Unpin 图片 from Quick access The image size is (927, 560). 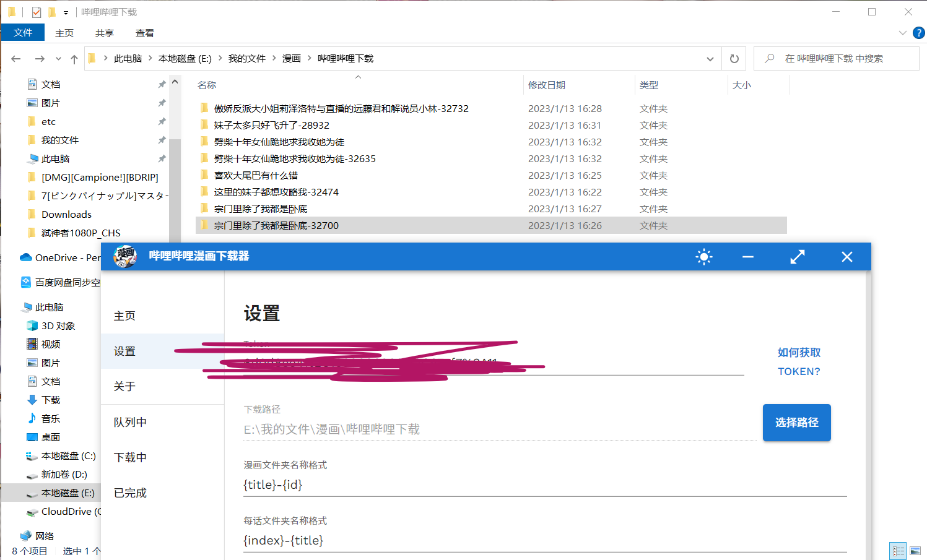click(162, 102)
